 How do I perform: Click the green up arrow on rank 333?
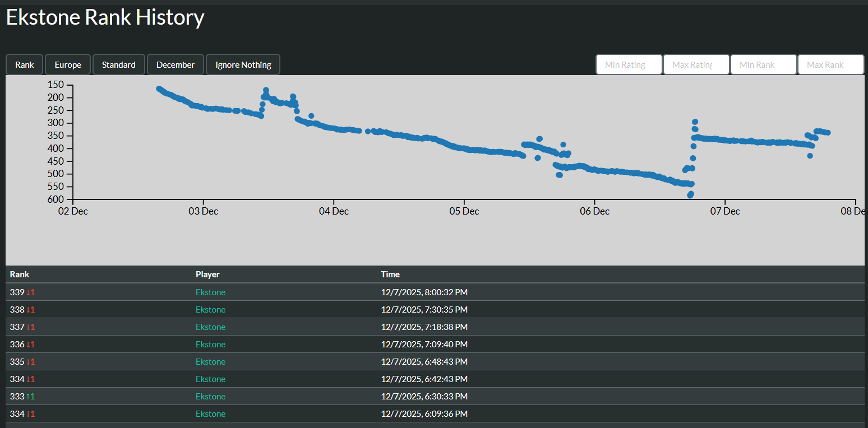point(30,396)
